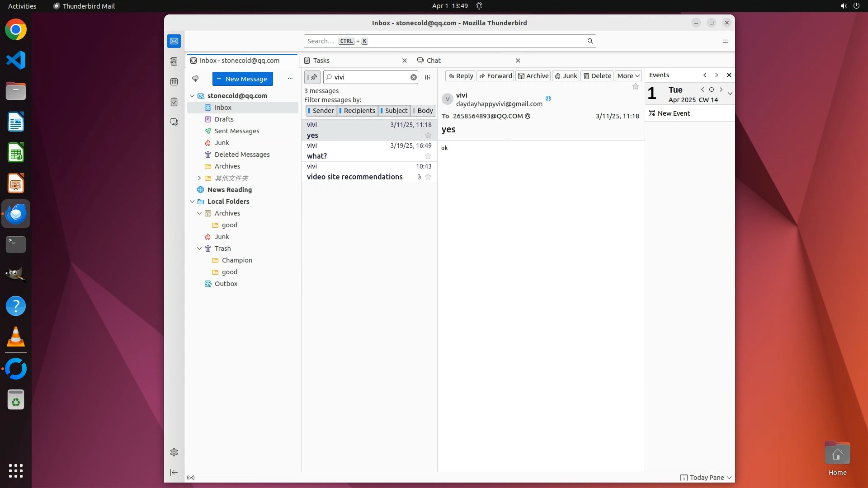This screenshot has width=868, height=488.
Task: Open the Address Book space
Action: [174, 61]
